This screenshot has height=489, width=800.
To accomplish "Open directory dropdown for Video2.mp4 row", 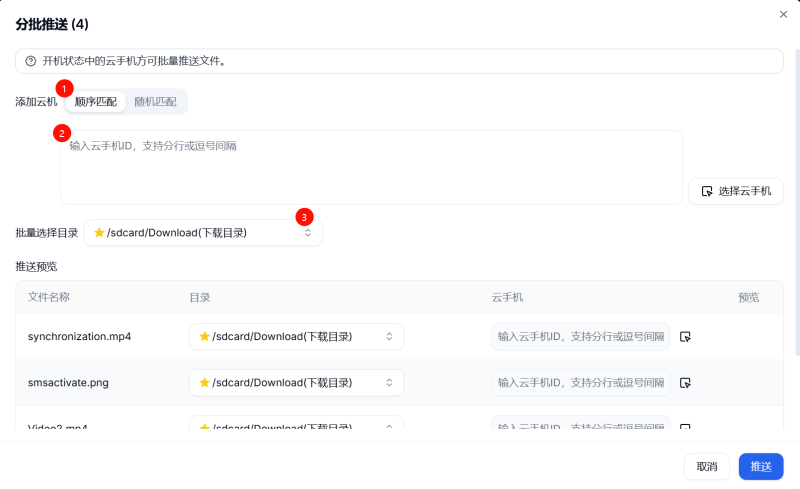I will (296, 426).
